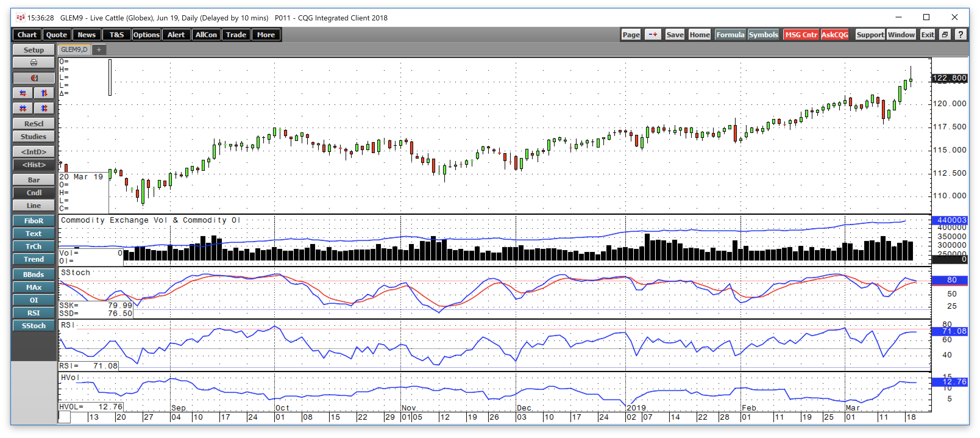The height and width of the screenshot is (438, 980).
Task: Expand the More menu
Action: click(x=266, y=35)
